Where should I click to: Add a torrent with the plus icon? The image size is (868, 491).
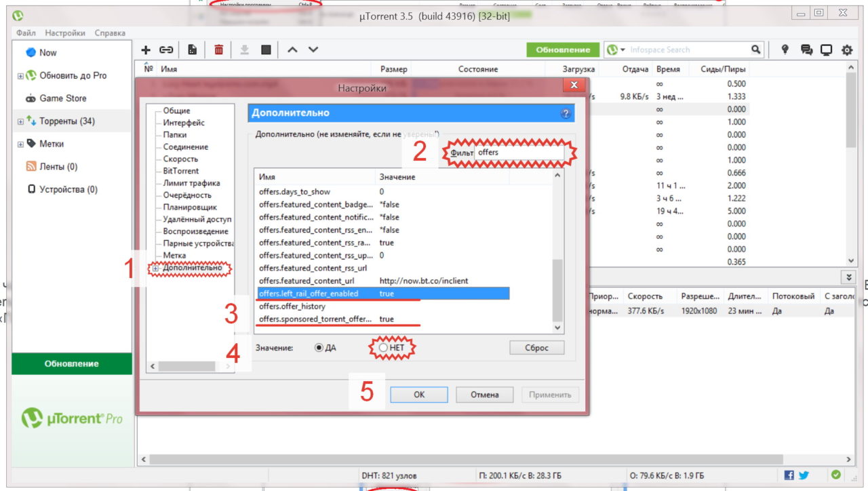click(146, 50)
